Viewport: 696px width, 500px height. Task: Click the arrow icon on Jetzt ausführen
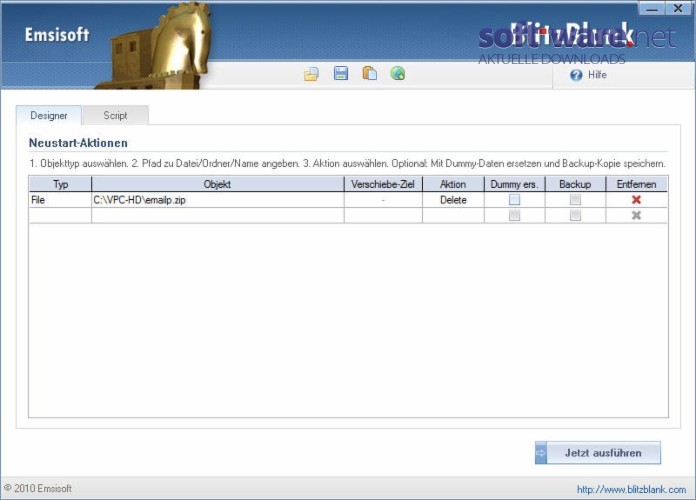[x=541, y=452]
